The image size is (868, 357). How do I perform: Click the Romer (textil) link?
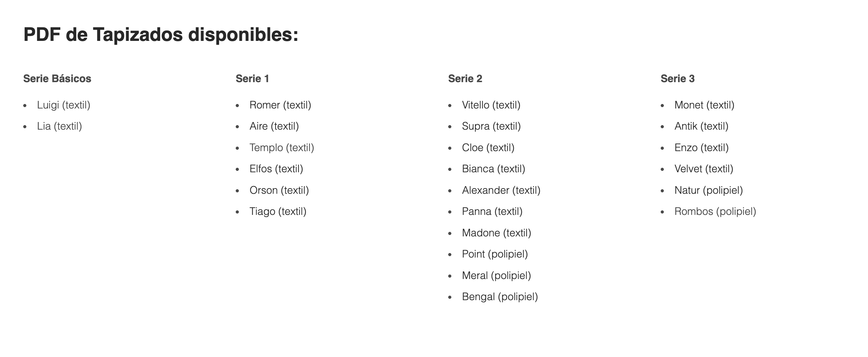280,105
